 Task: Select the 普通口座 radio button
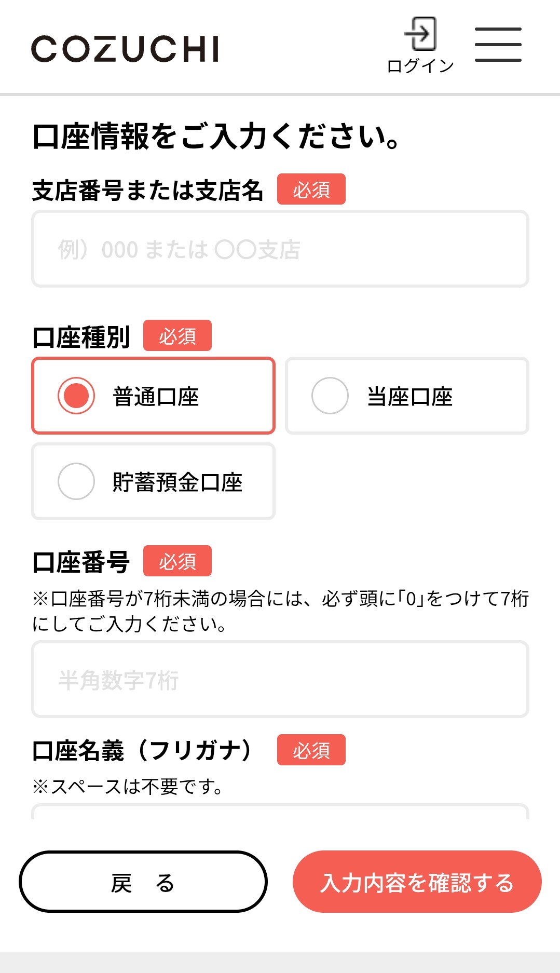click(x=76, y=396)
